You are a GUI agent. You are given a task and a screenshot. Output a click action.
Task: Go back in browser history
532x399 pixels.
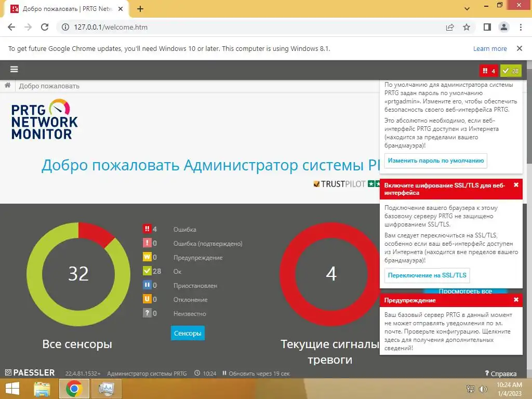[11, 27]
